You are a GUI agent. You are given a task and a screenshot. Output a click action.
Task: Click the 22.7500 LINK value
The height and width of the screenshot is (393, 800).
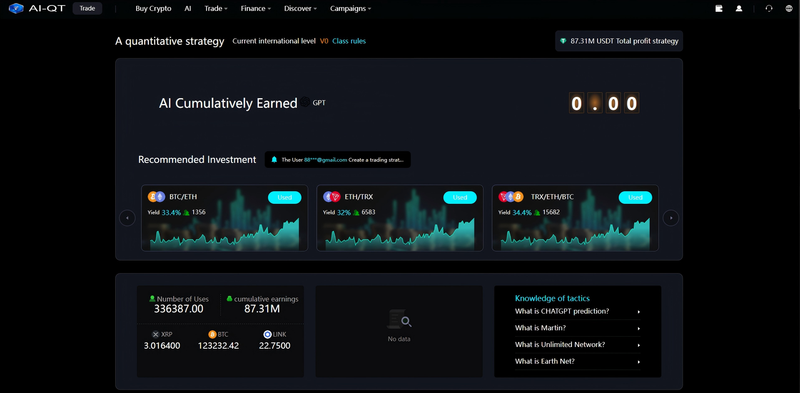tap(274, 346)
